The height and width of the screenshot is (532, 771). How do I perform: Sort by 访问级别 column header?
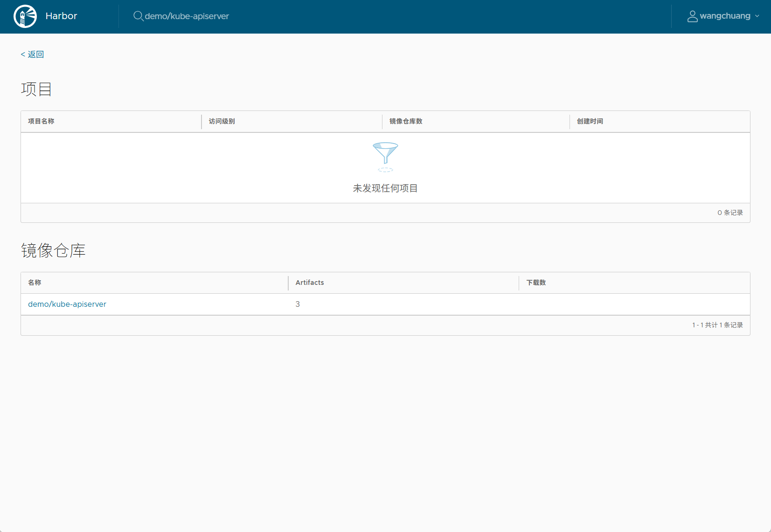[222, 121]
